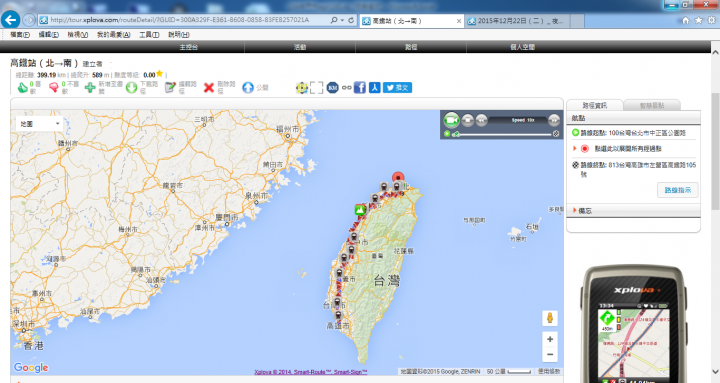Click the fullscreen brackets icon

point(316,87)
